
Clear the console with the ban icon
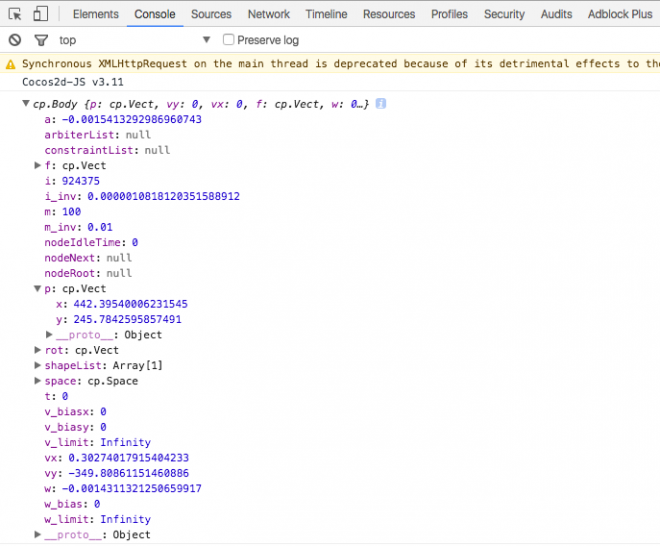15,40
